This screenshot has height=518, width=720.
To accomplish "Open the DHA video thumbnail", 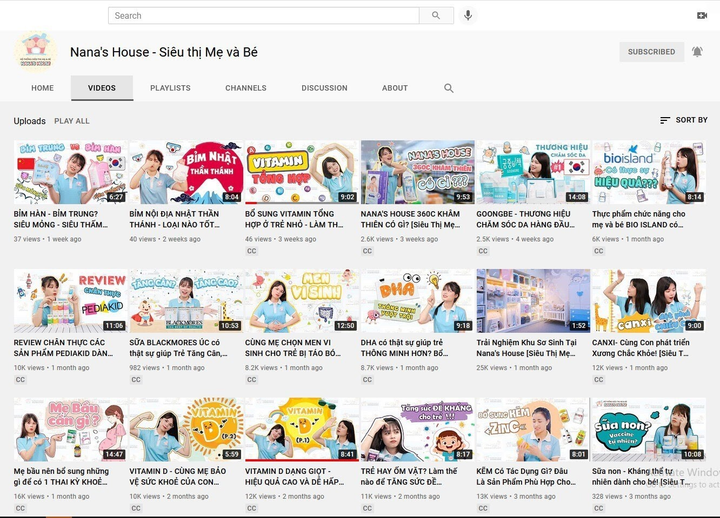I will [417, 301].
